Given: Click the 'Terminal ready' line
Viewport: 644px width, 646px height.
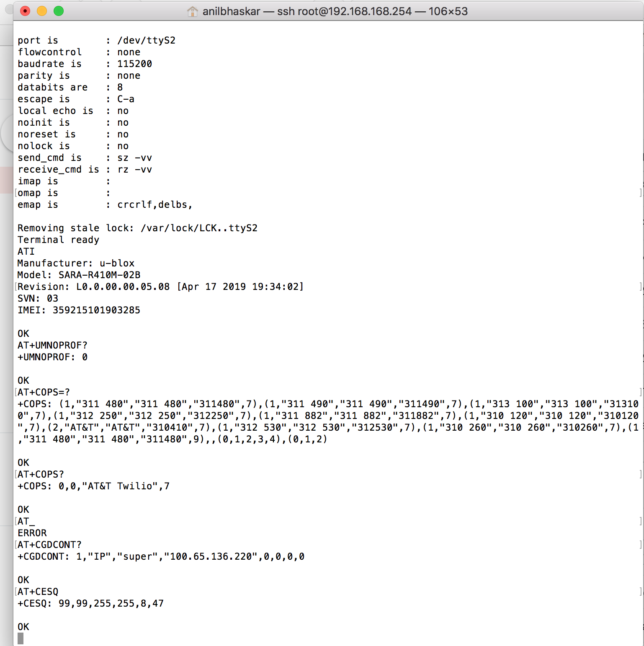Looking at the screenshot, I should (58, 240).
